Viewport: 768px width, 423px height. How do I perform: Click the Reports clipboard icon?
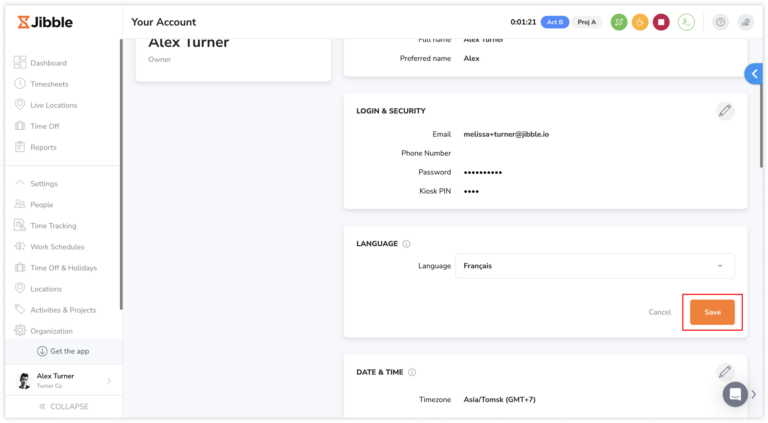click(x=20, y=146)
